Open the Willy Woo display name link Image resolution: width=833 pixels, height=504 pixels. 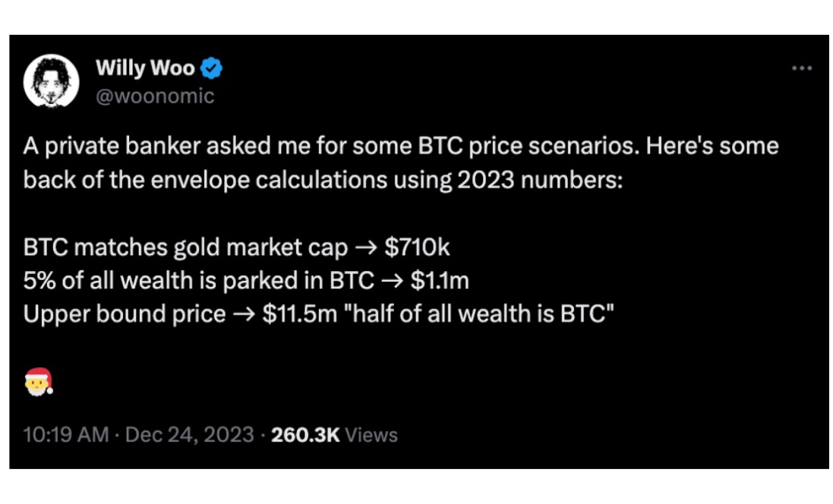tap(145, 69)
